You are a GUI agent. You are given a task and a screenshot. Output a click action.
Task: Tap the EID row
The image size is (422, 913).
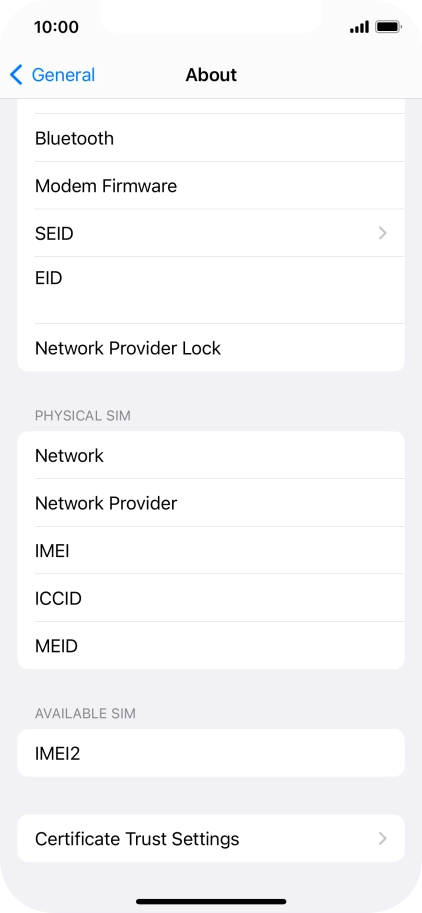[211, 290]
